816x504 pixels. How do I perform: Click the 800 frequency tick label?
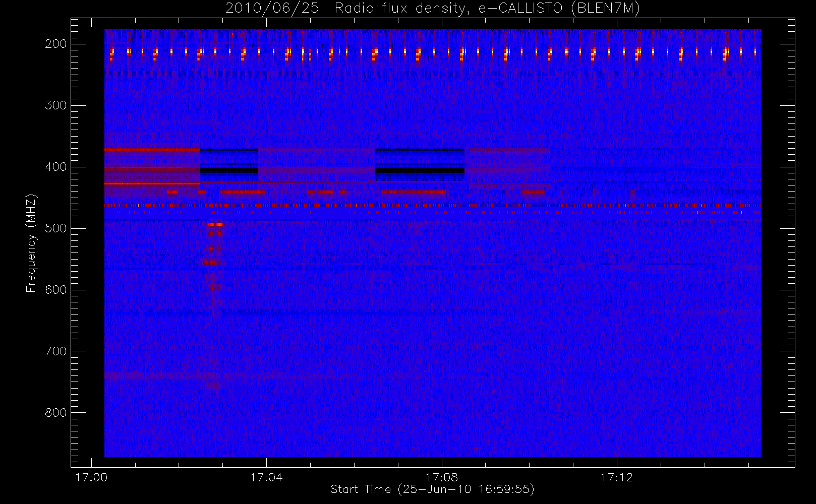[x=55, y=413]
